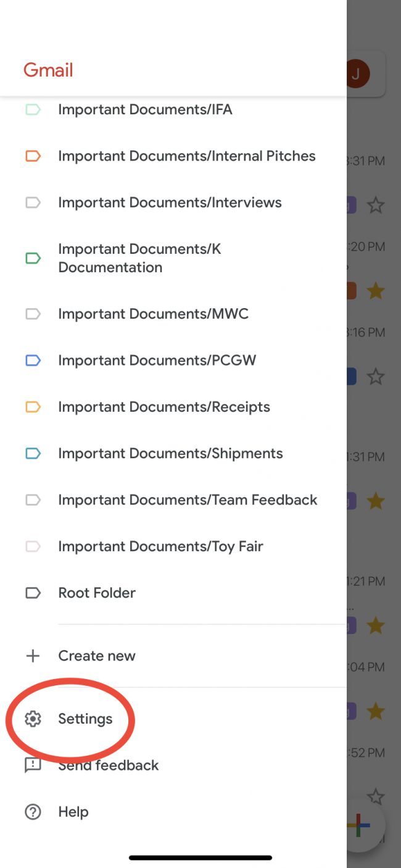Tap the Settings gear icon
The width and height of the screenshot is (401, 868).
(33, 719)
